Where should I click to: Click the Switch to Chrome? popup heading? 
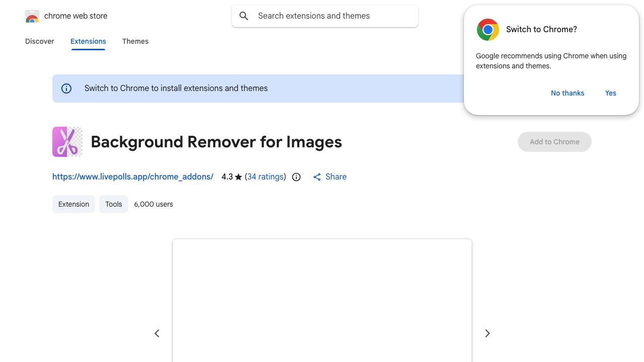pos(541,29)
